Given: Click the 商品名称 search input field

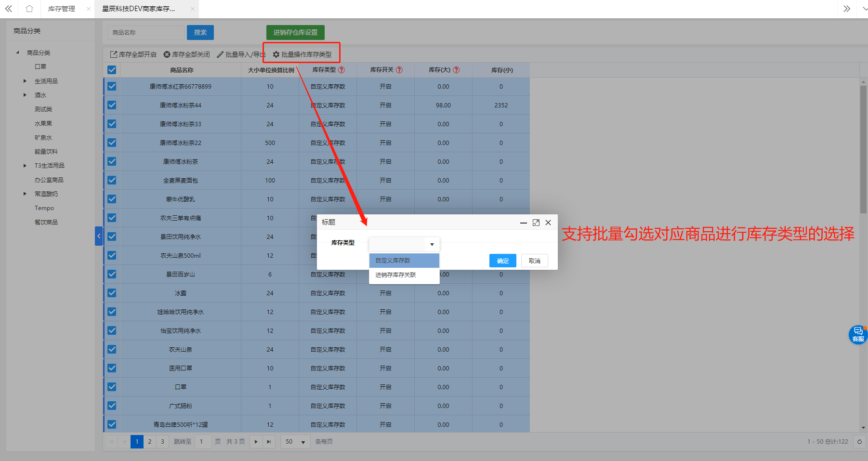Looking at the screenshot, I should [x=145, y=32].
